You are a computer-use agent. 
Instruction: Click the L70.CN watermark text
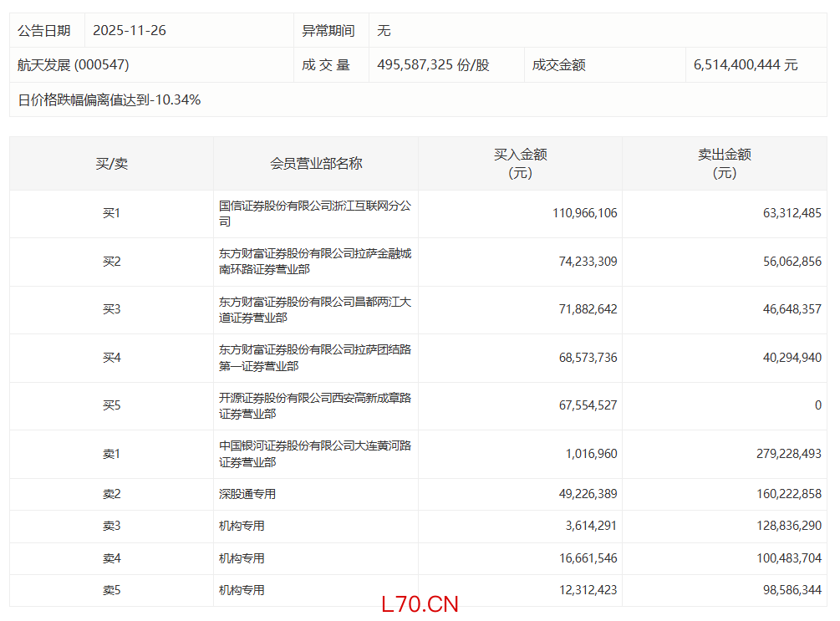pos(419,604)
